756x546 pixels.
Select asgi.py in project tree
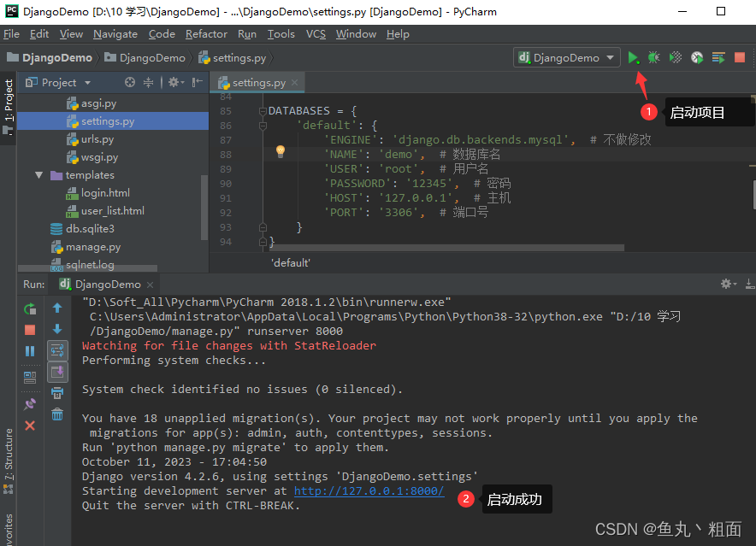pyautogui.click(x=98, y=103)
